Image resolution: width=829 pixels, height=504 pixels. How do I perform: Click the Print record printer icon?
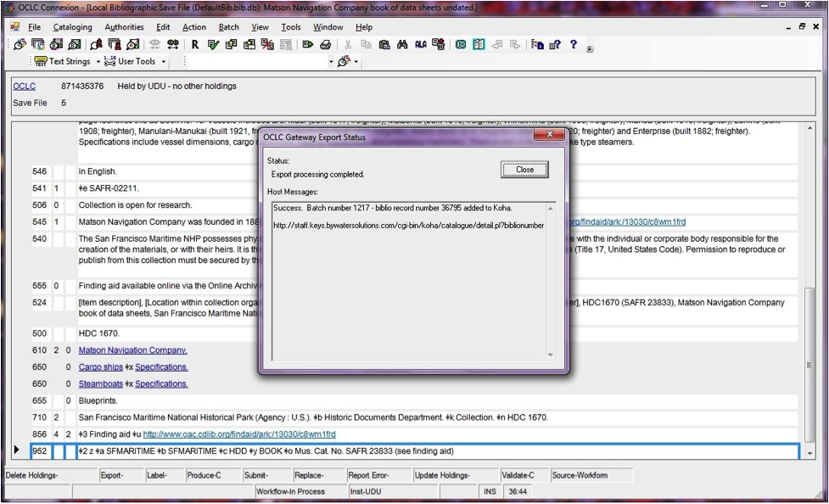click(326, 44)
